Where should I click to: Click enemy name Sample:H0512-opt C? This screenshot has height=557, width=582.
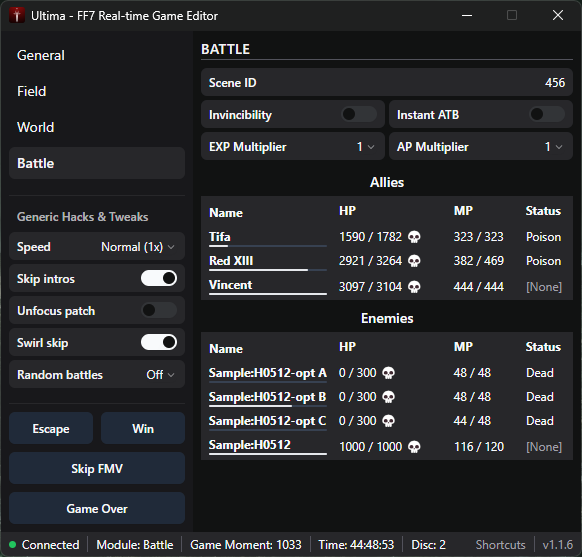click(x=267, y=421)
